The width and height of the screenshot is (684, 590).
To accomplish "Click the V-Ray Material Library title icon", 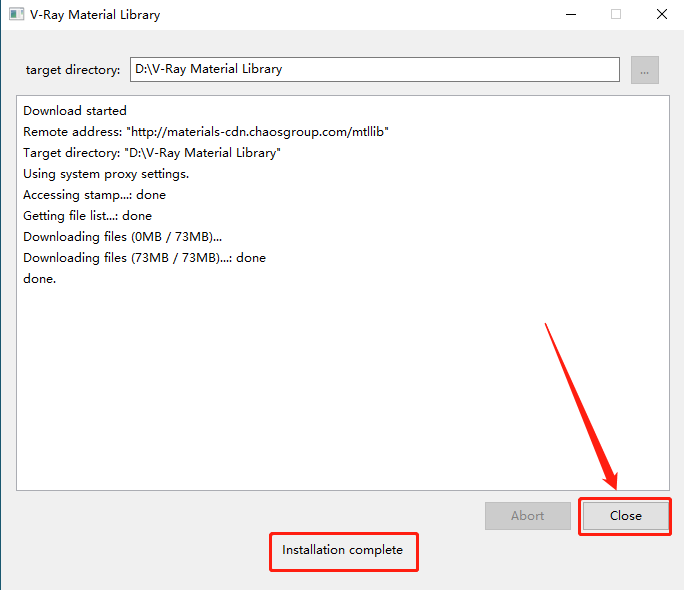I will pos(17,14).
